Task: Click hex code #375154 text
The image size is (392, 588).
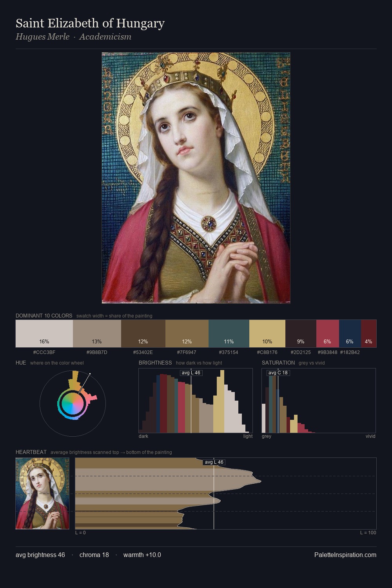Action: tap(229, 352)
